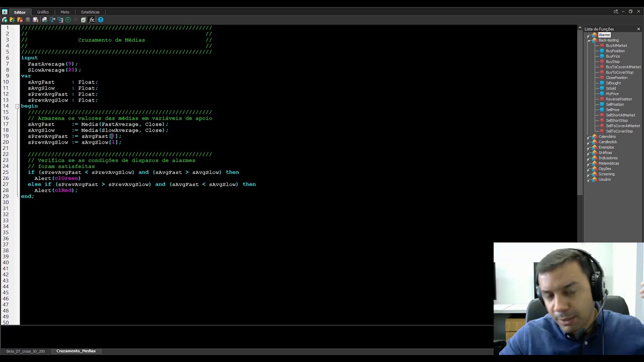644x362 pixels.
Task: Switch to the Misto tab
Action: (x=65, y=12)
